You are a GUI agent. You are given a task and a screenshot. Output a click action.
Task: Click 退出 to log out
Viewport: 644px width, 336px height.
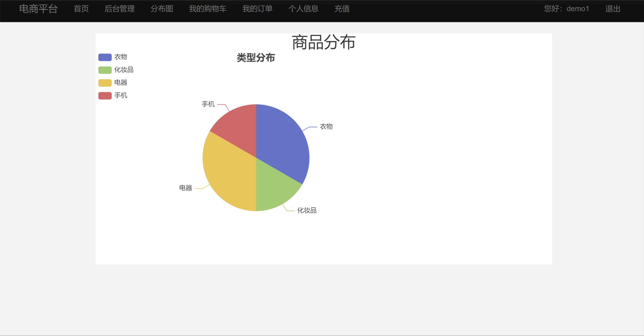pyautogui.click(x=613, y=9)
